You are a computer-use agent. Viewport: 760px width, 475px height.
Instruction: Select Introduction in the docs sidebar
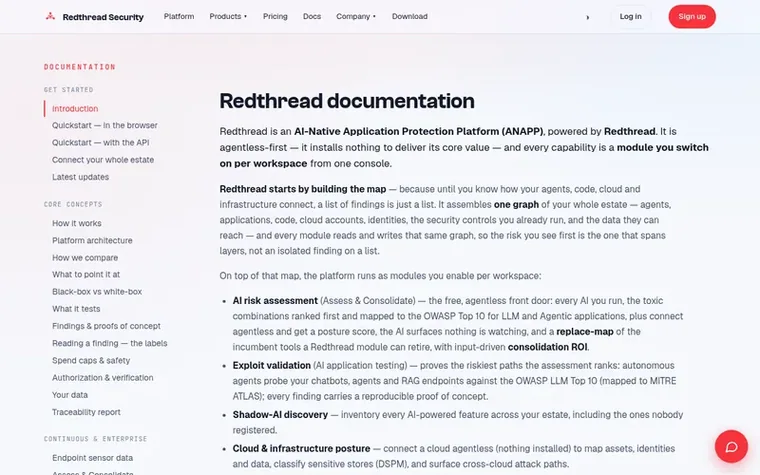tap(75, 109)
